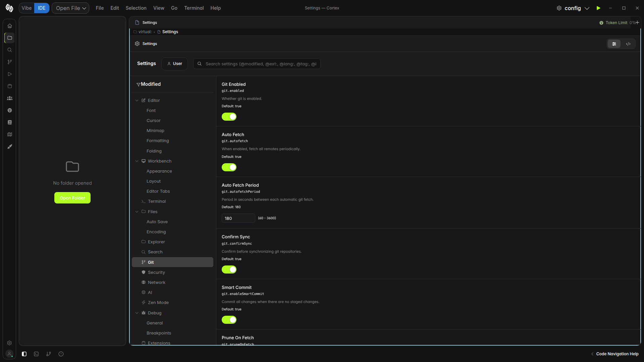Open the Search panel in the sidebar

click(9, 50)
